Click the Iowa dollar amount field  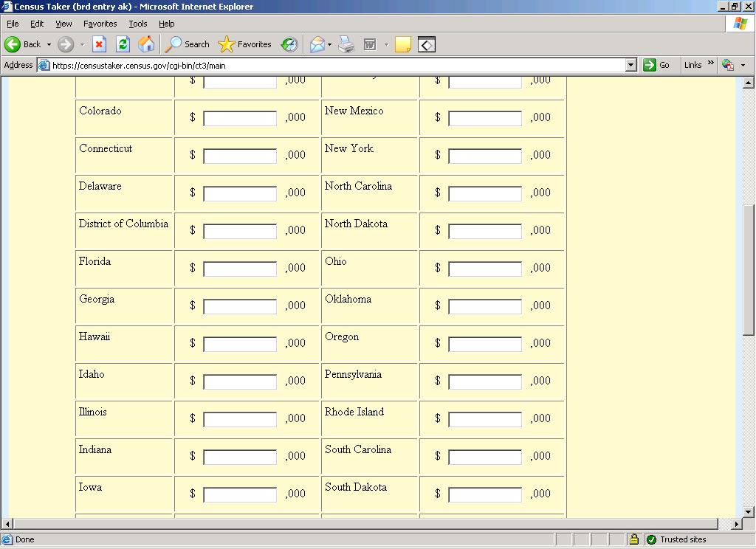[240, 494]
